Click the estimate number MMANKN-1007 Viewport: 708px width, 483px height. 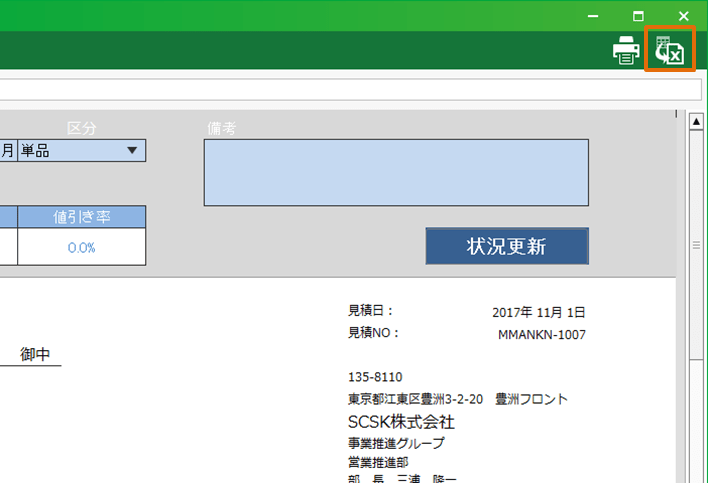point(541,335)
